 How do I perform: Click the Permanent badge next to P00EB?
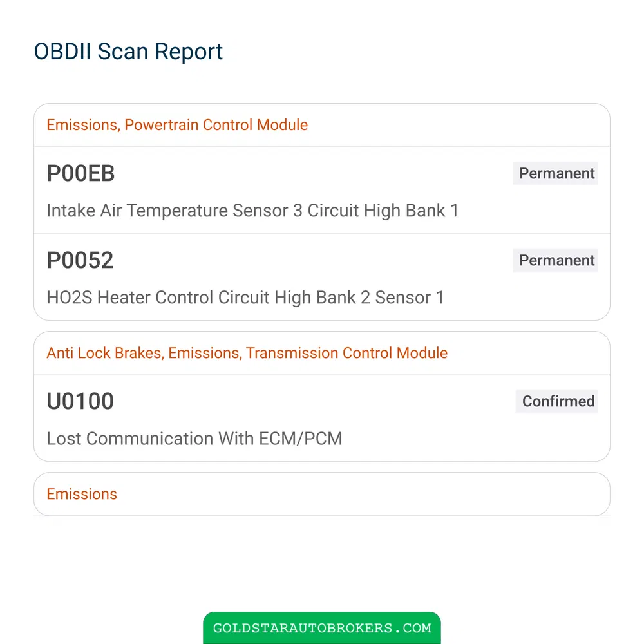[x=555, y=173]
